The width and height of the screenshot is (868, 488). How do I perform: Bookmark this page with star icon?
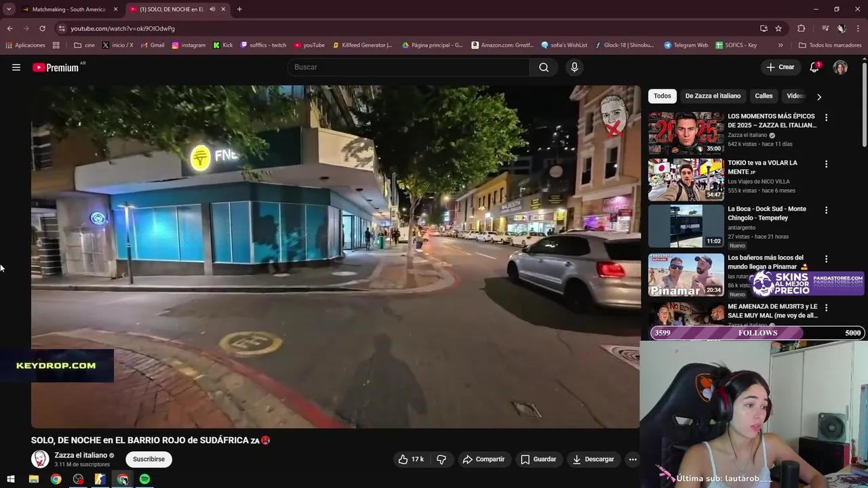tap(778, 28)
